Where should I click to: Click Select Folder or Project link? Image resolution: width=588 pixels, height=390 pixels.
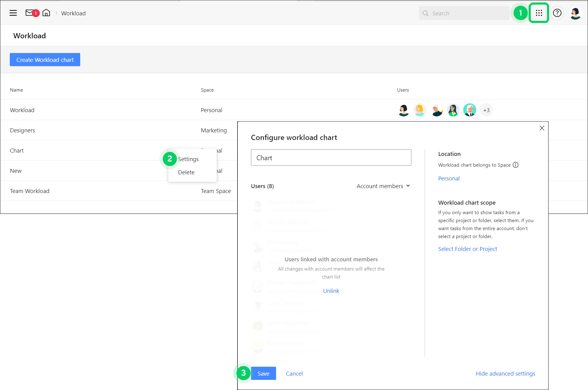(x=467, y=249)
